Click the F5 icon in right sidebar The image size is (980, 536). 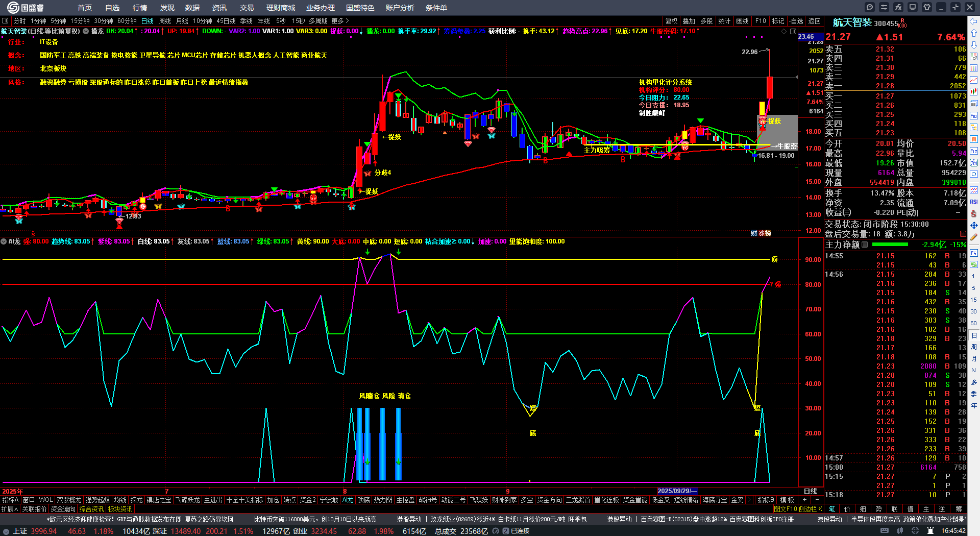[x=974, y=253]
